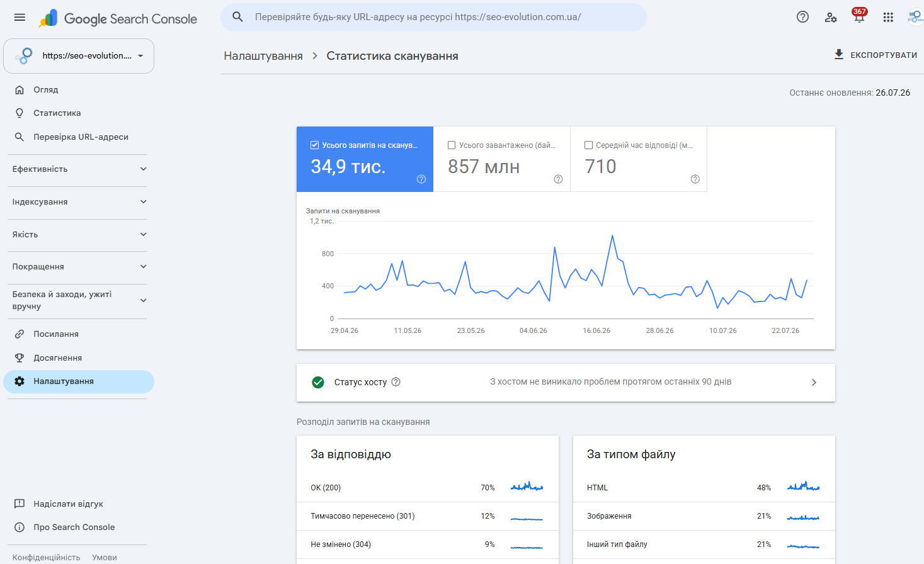Uncheck the Усього запитів на сканування checkbox
924x564 pixels.
314,145
